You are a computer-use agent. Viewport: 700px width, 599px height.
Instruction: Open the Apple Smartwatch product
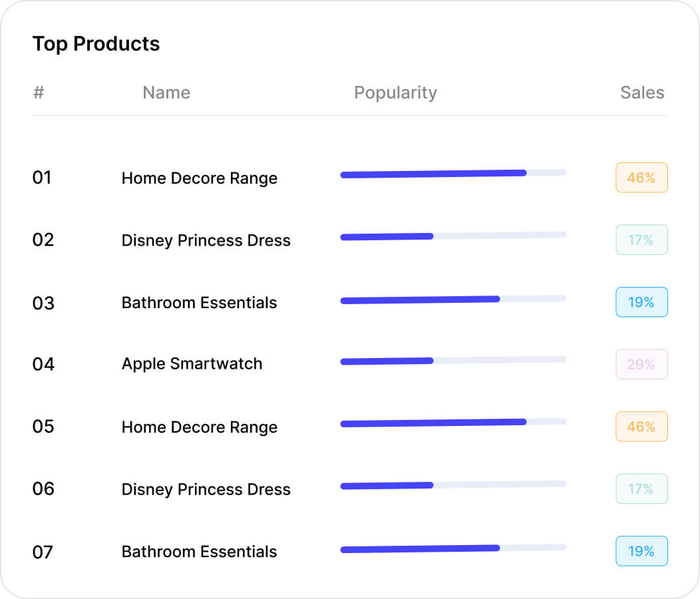(192, 364)
